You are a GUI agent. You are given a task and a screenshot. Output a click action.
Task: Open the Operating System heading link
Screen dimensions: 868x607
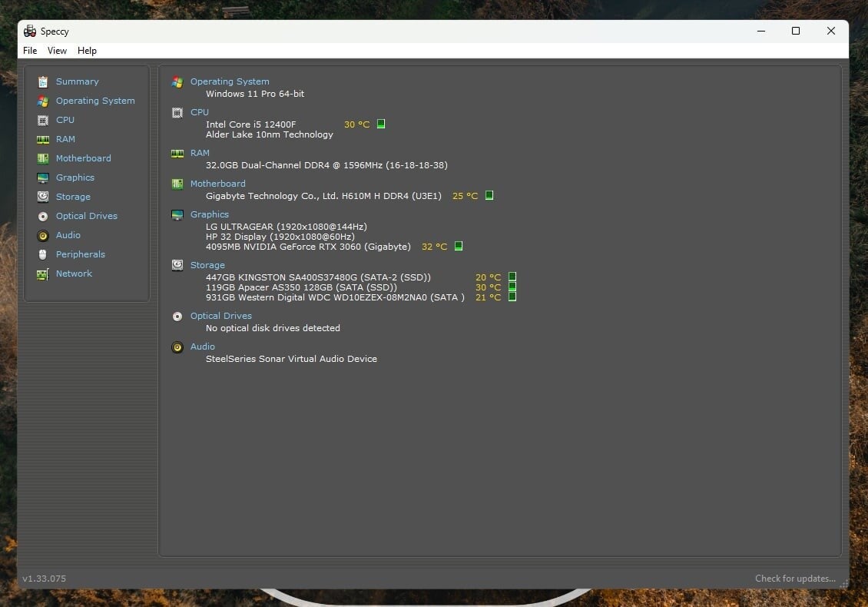(x=230, y=81)
